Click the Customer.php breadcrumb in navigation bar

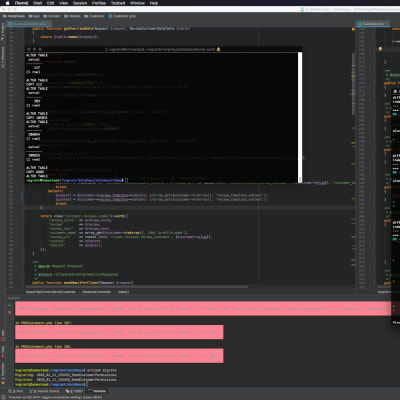[x=122, y=16]
